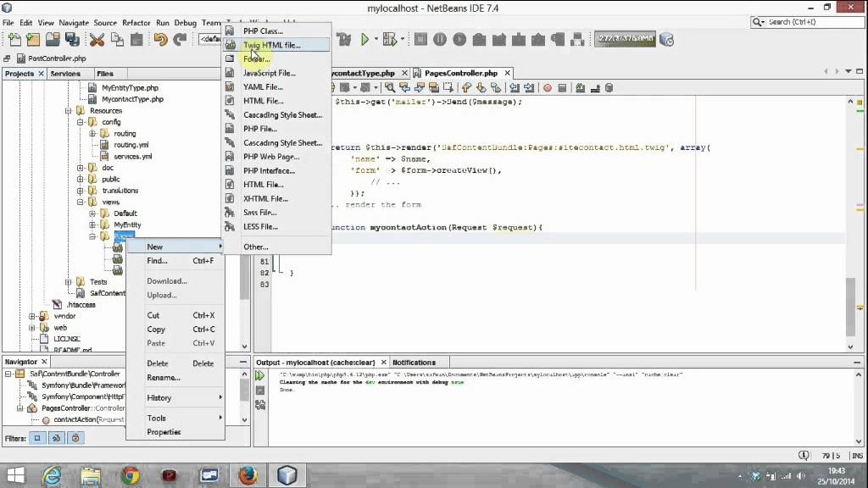Collapse the config folder node
Image resolution: width=868 pixels, height=488 pixels.
(x=81, y=122)
